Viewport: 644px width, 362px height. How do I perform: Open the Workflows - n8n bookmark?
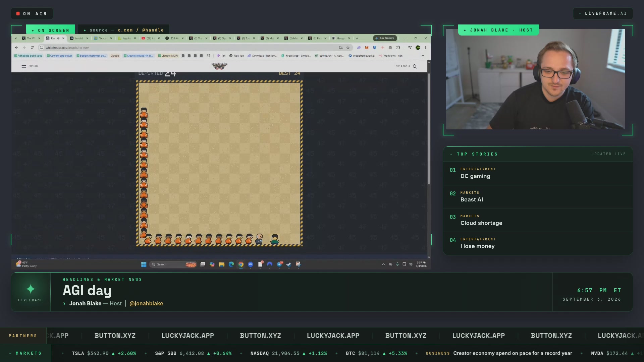click(390, 56)
